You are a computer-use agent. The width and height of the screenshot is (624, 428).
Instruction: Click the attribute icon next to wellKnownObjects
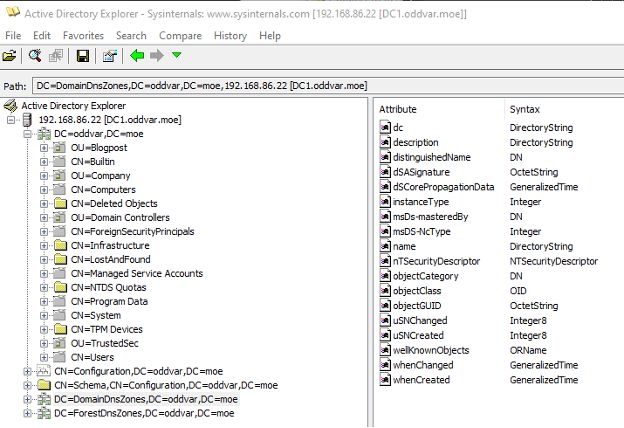click(x=385, y=350)
